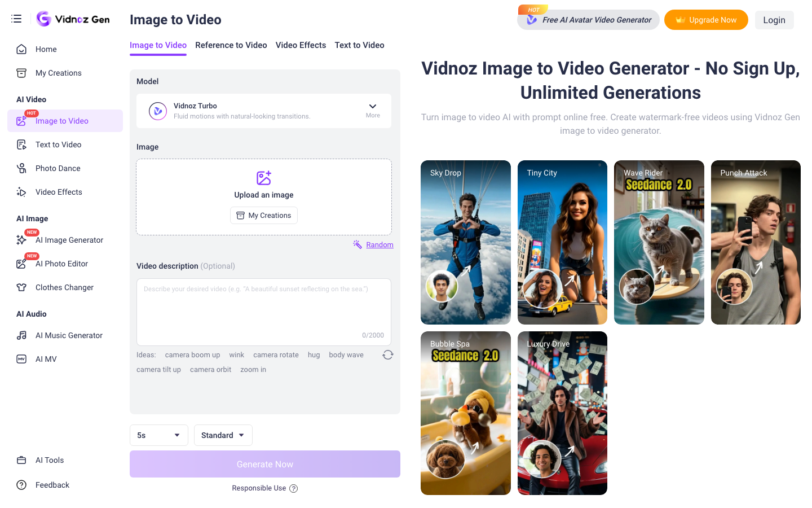Open the Punch Attack sample card
Image resolution: width=812 pixels, height=508 pixels.
coord(756,242)
